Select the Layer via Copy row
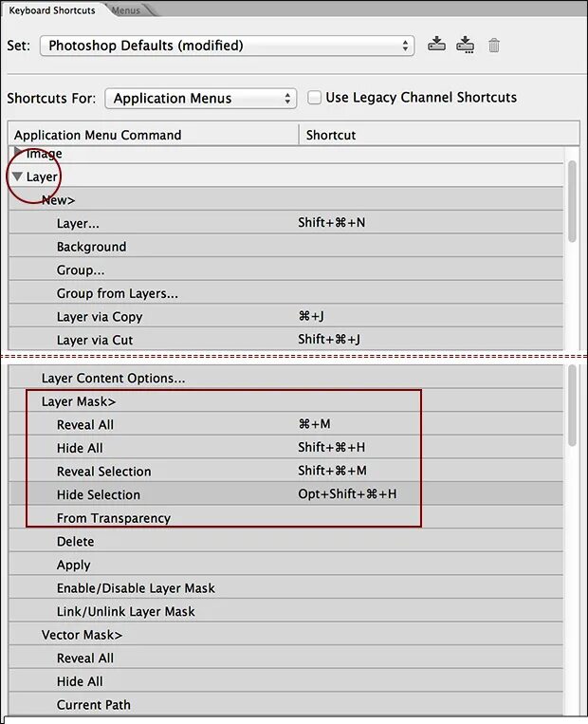This screenshot has height=724, width=588. click(285, 316)
